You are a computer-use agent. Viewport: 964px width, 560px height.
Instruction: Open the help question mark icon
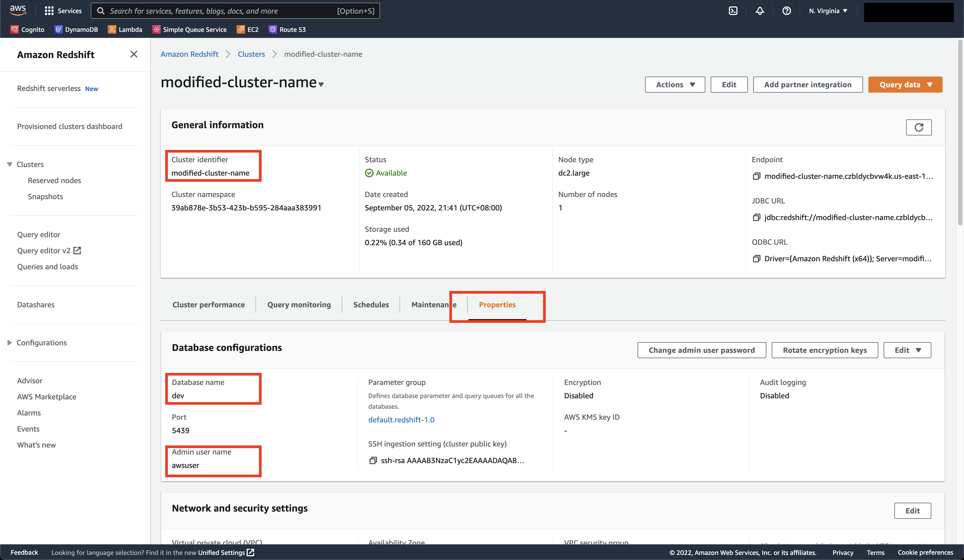pos(786,11)
